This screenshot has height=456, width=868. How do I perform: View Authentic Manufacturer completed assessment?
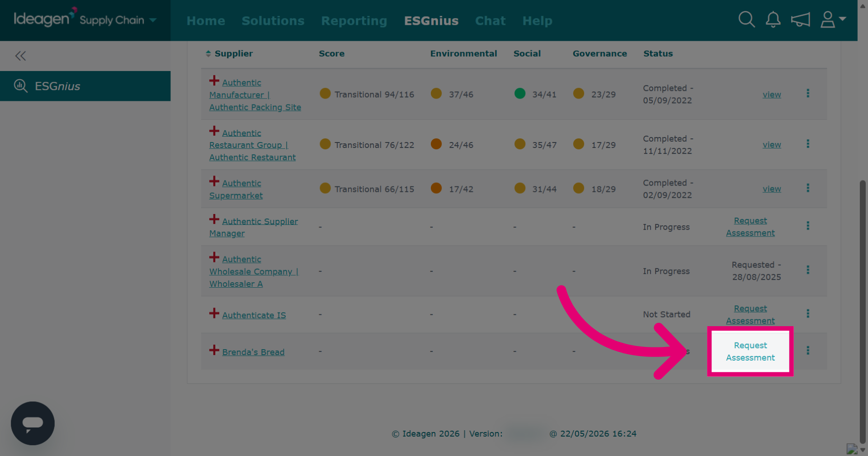click(772, 95)
